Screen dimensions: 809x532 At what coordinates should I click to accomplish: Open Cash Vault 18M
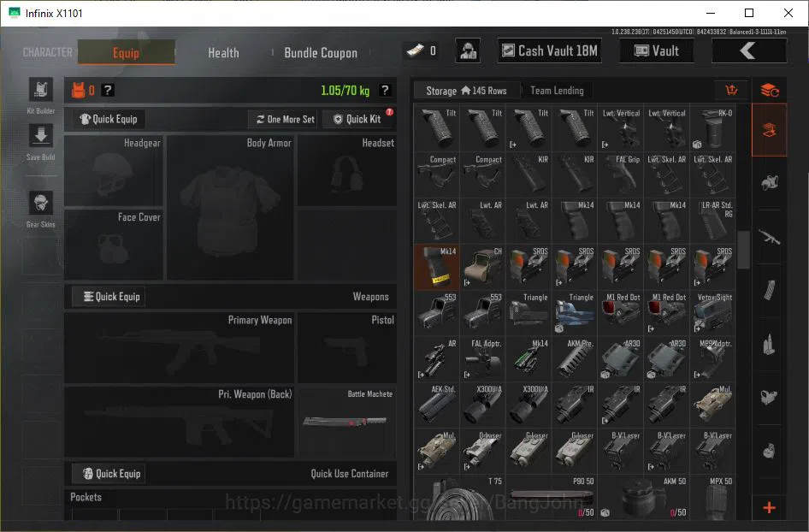click(x=550, y=50)
